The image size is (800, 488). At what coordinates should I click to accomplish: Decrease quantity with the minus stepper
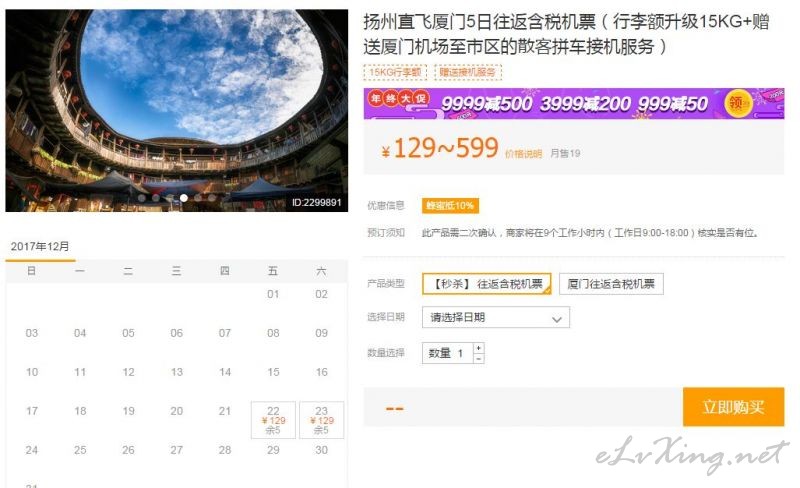point(479,358)
